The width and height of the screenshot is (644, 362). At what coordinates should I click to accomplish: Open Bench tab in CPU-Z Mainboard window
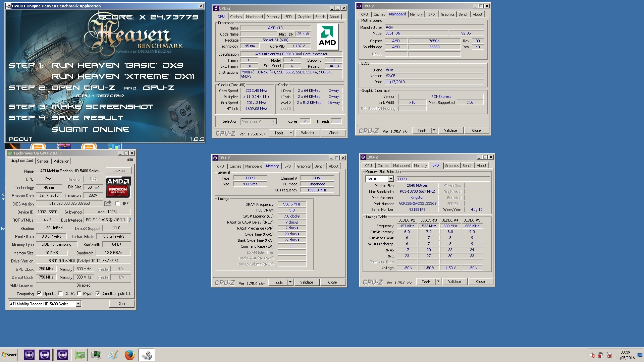pos(463,14)
